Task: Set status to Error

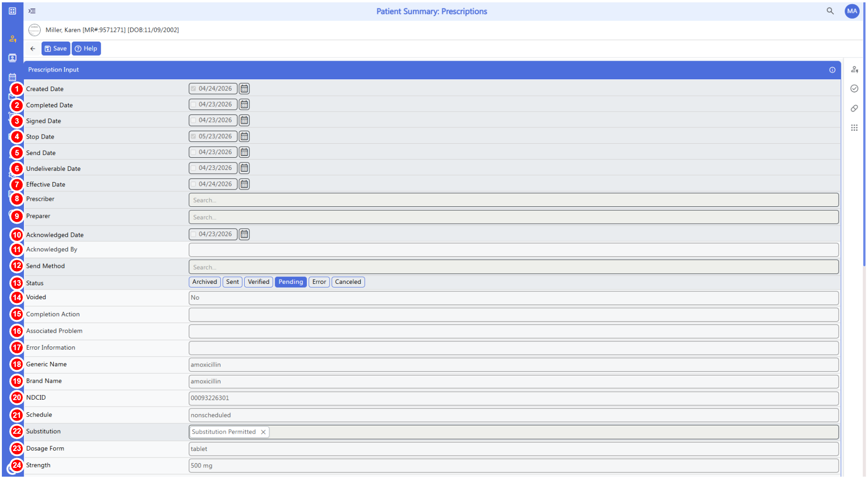Action: [x=319, y=282]
